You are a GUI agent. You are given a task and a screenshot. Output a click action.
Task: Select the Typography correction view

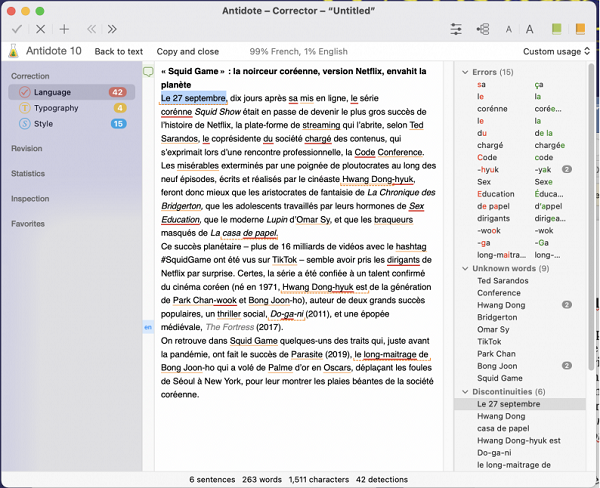click(55, 108)
